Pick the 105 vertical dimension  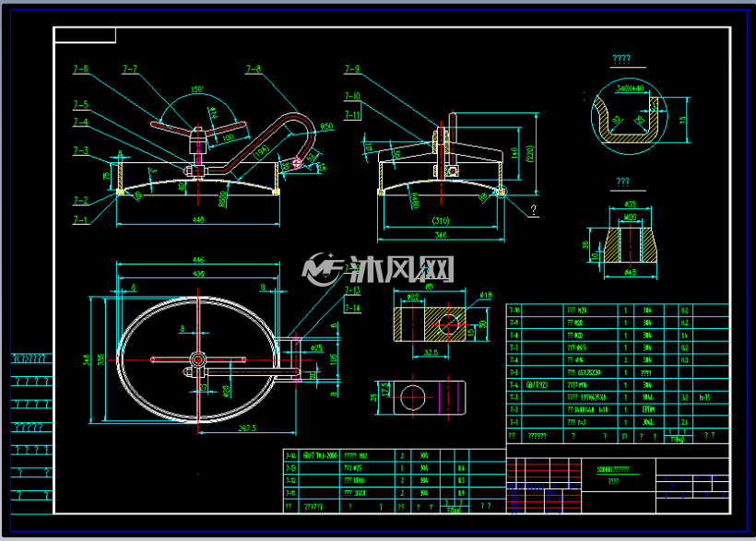pos(333,359)
